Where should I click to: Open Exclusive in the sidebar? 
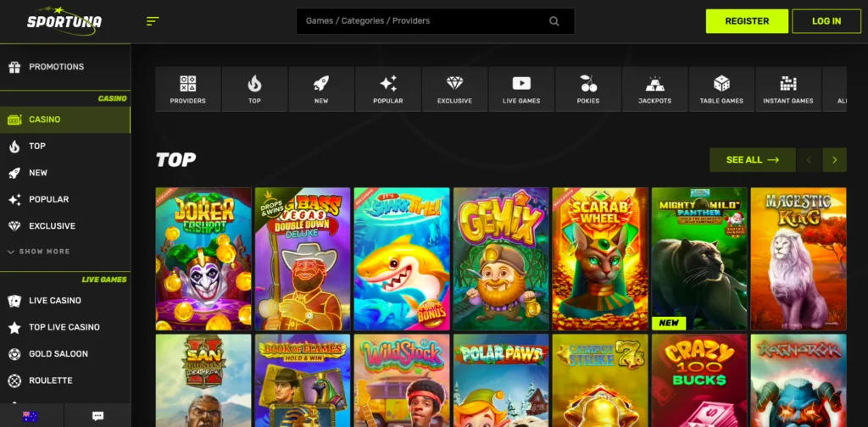65,225
